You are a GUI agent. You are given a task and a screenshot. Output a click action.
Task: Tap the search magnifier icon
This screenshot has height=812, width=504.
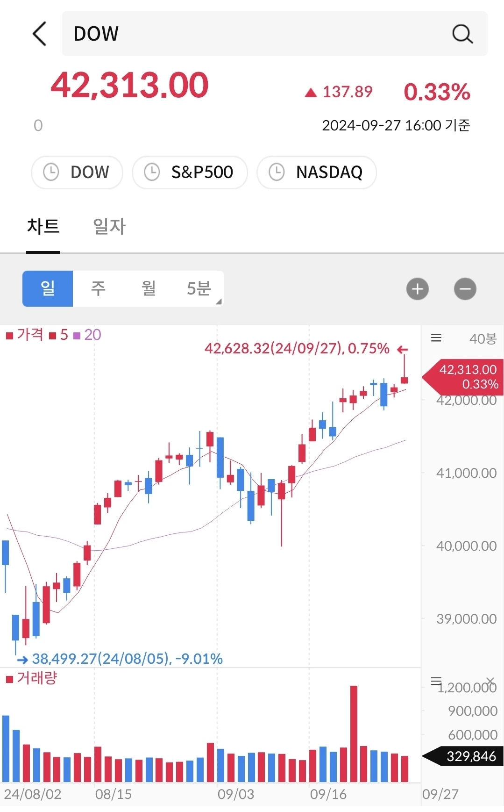click(x=462, y=34)
